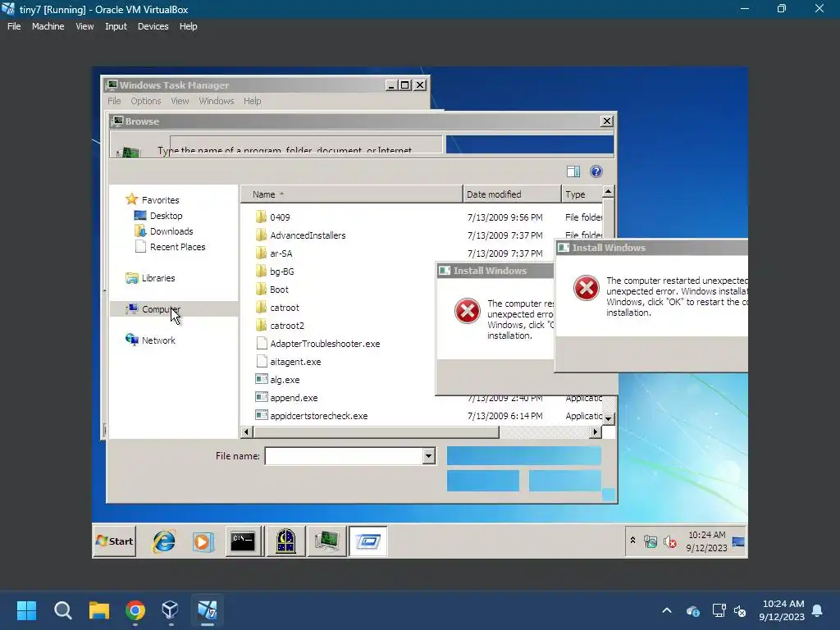This screenshot has width=840, height=630.
Task: Sort by Type column header
Action: click(x=582, y=194)
